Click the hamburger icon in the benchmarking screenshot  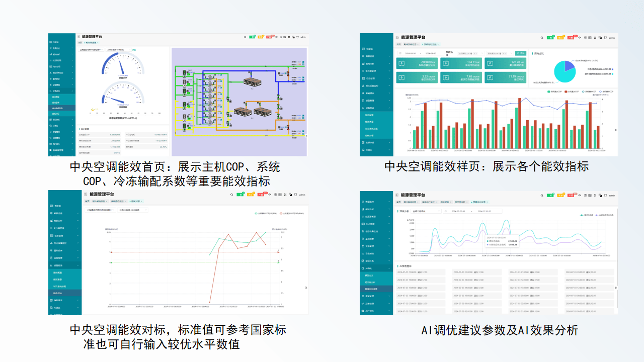86,194
